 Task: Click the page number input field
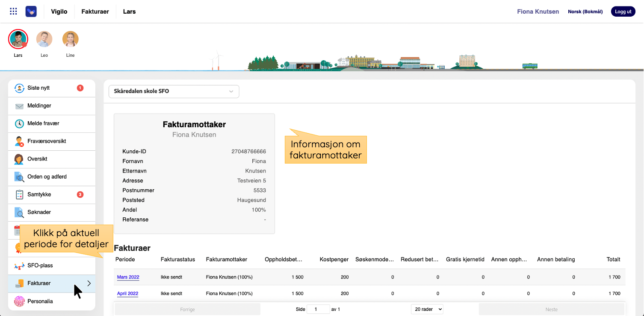[x=318, y=309]
